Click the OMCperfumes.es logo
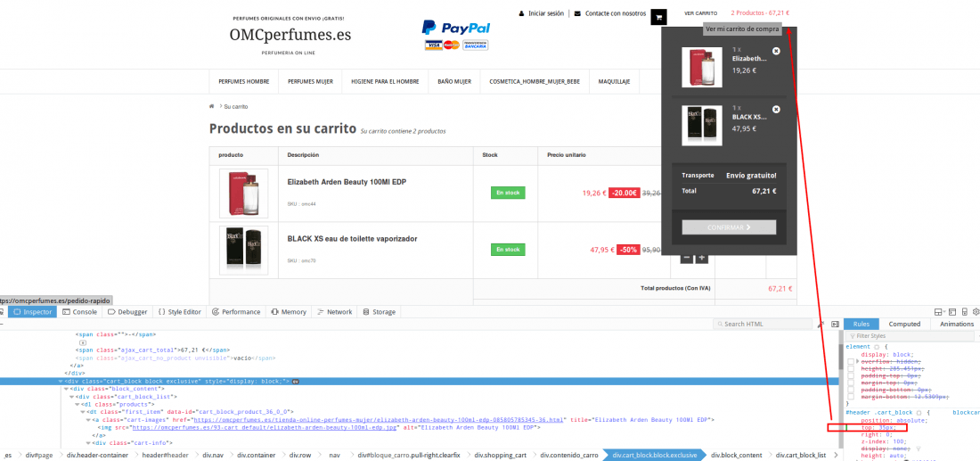 290,35
